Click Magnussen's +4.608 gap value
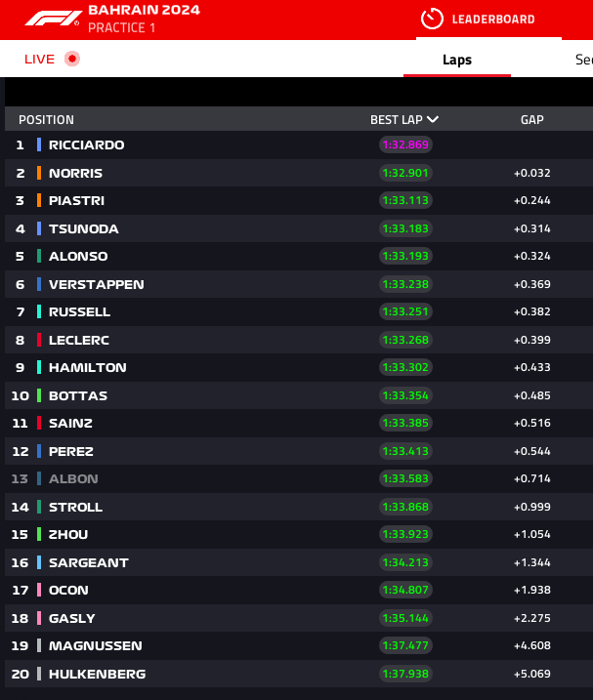The width and height of the screenshot is (593, 700). tap(531, 645)
